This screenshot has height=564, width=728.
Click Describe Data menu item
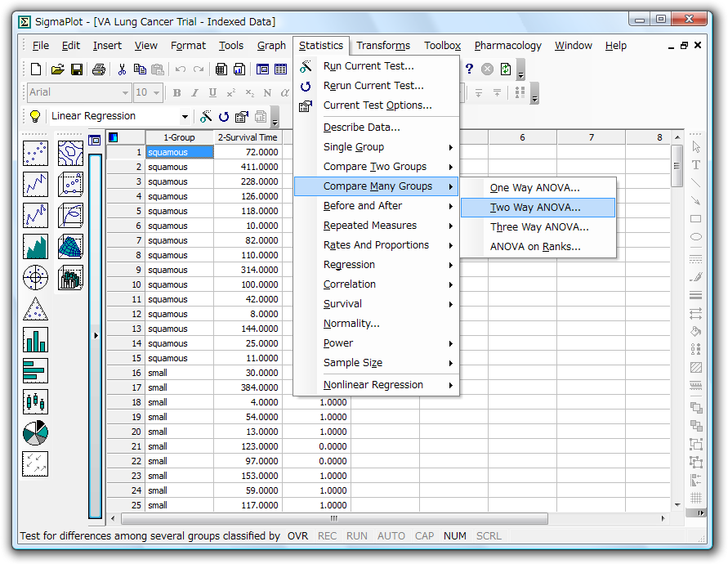pos(377,128)
